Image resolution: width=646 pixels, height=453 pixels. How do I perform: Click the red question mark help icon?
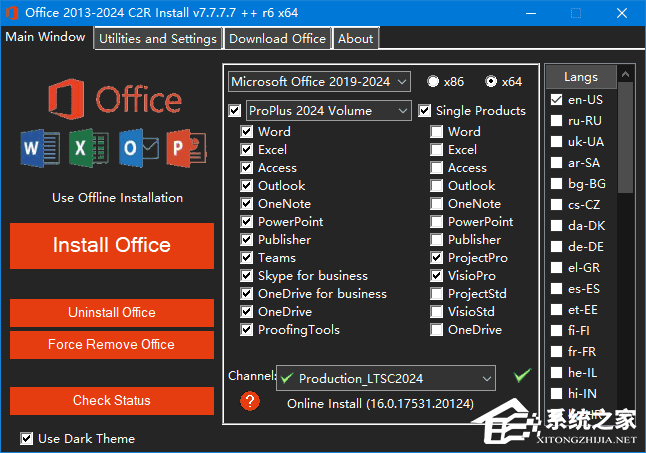point(250,401)
